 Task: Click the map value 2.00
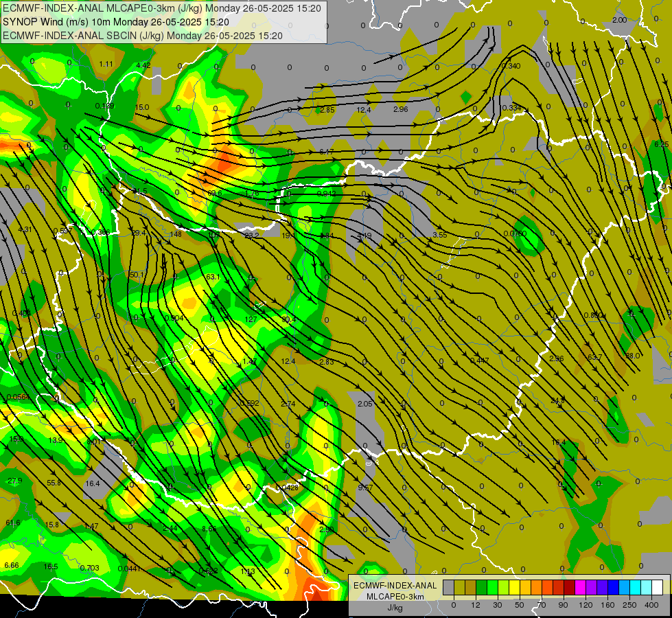pyautogui.click(x=620, y=20)
